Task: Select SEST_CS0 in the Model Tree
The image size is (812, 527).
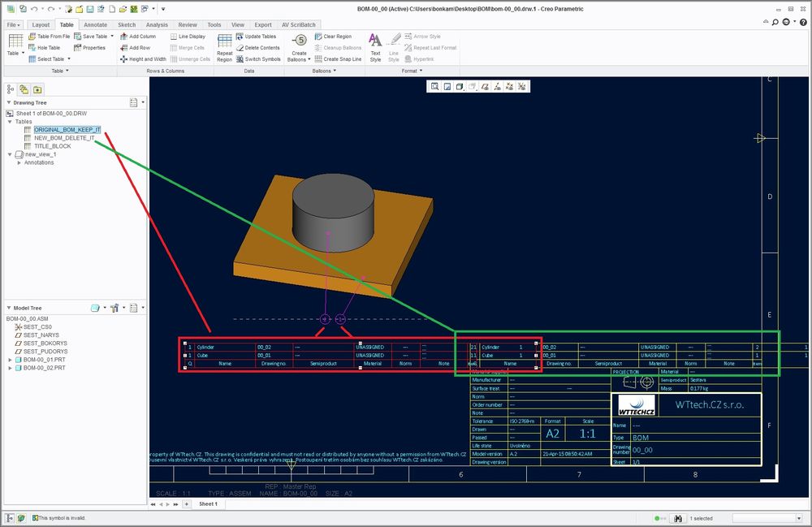Action: coord(37,327)
